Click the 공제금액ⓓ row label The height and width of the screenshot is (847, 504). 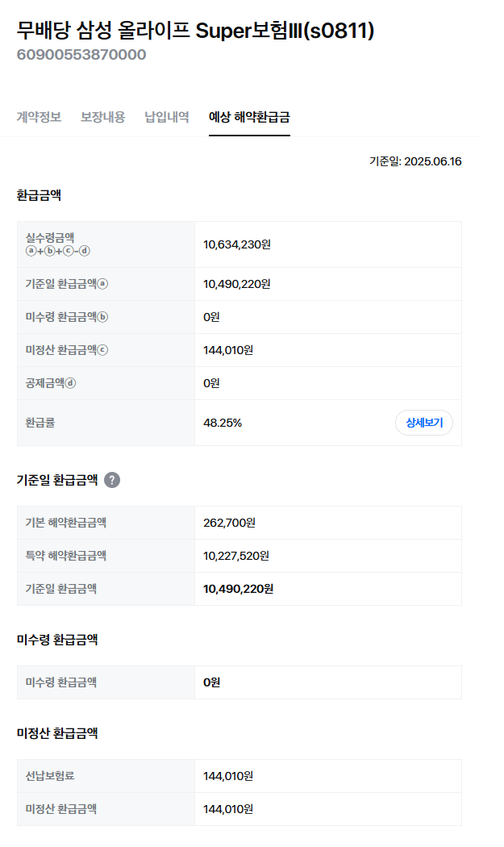[51, 383]
